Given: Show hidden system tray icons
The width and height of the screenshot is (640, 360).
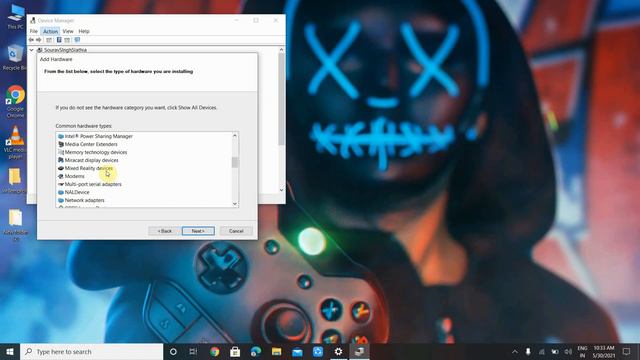Looking at the screenshot, I should click(515, 352).
